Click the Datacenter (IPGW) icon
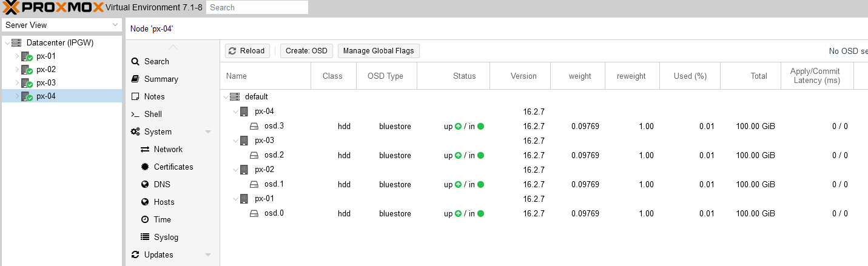Viewport: 868px width, 266px height. tap(16, 43)
